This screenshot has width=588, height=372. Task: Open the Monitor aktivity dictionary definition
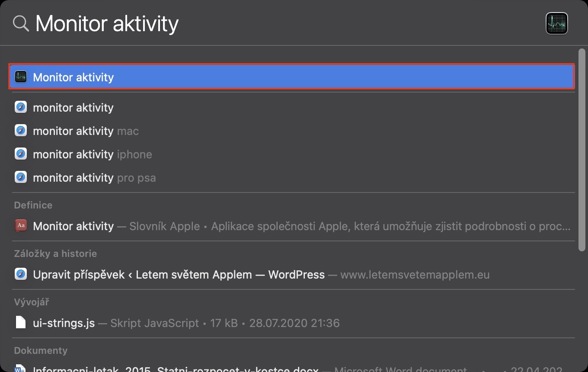[259, 226]
